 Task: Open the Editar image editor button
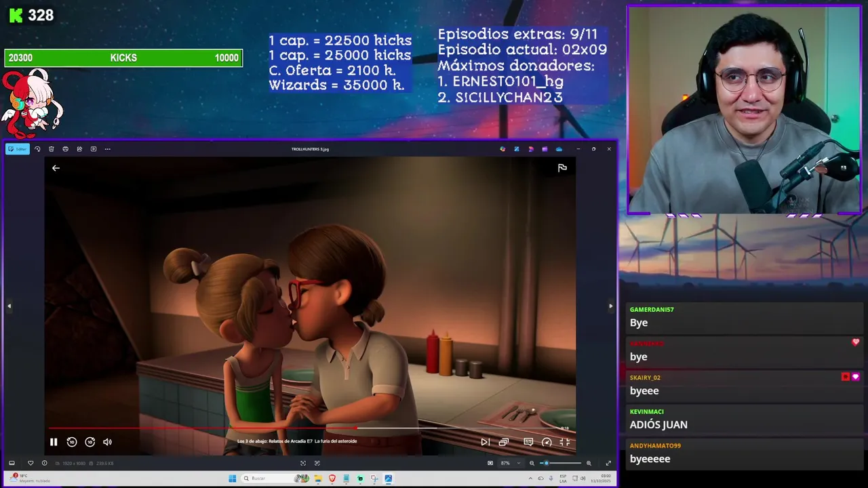click(x=18, y=149)
